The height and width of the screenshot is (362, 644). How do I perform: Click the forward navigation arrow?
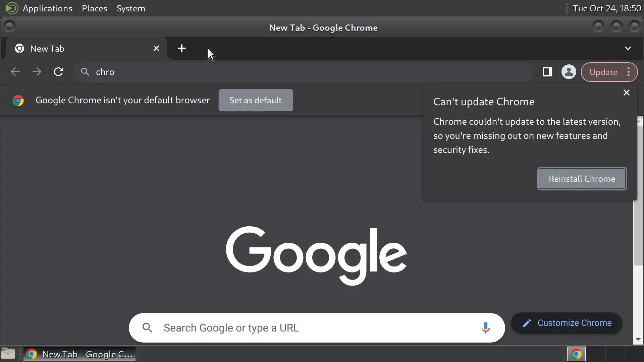37,72
